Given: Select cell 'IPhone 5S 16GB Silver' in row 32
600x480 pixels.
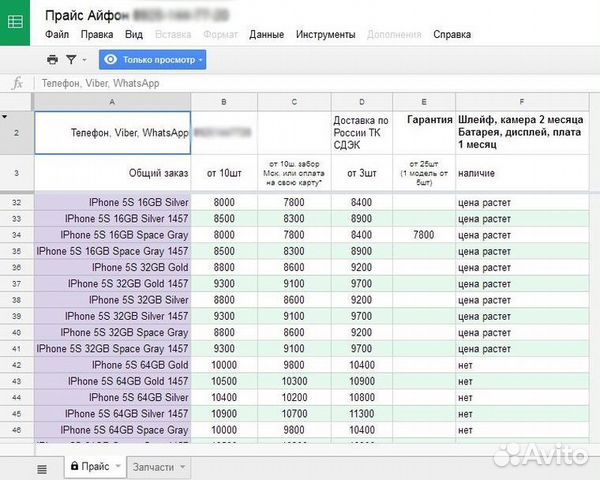Looking at the screenshot, I should (x=112, y=202).
